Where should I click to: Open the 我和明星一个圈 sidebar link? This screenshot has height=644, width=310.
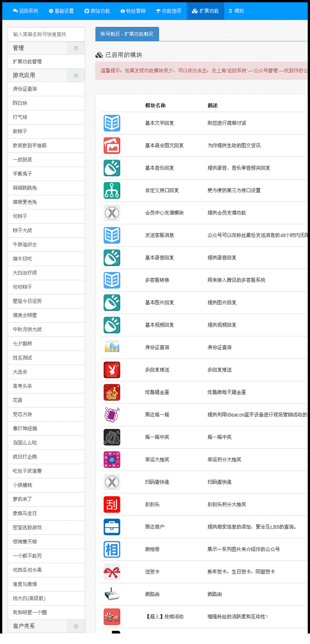(46, 613)
